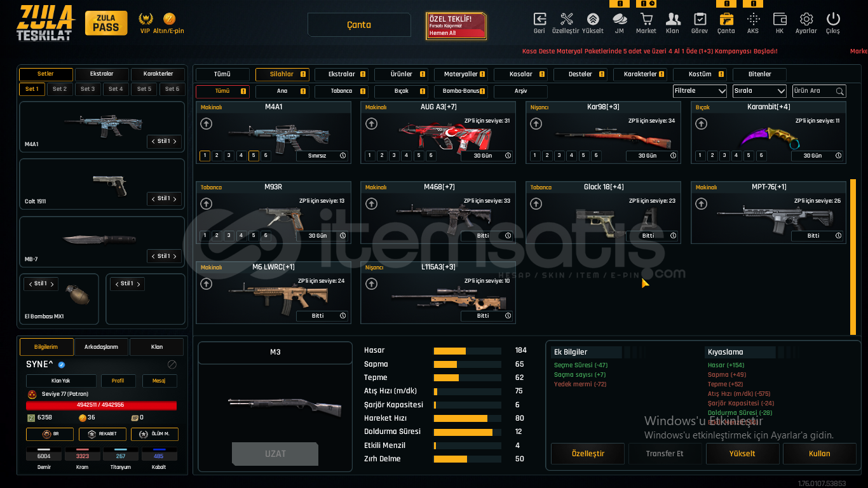Click upgrade arrow on AUG A3[+7] card
Screen dimensions: 868x488
click(370, 124)
